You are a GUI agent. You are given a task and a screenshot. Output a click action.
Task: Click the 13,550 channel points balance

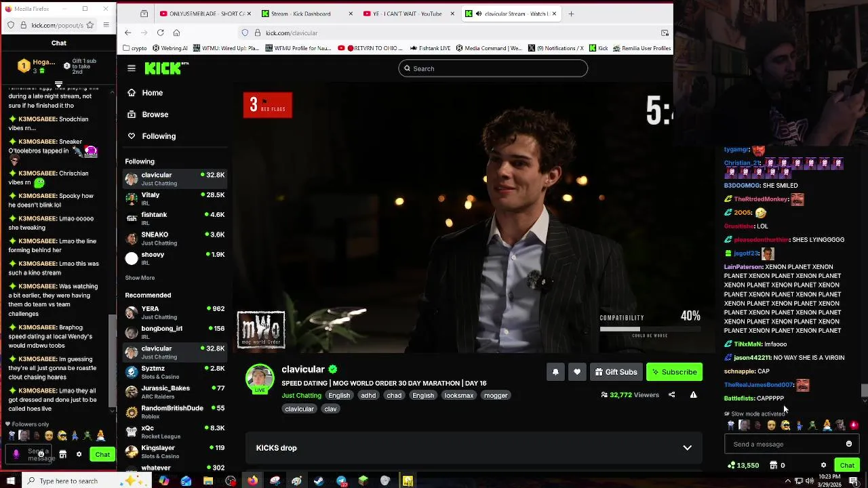(x=743, y=465)
